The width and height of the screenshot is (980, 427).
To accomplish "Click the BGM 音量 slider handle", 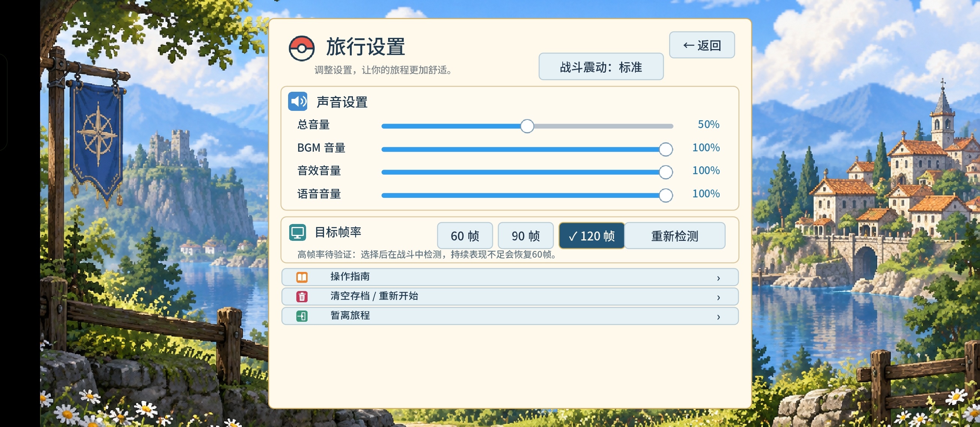I will coord(665,149).
